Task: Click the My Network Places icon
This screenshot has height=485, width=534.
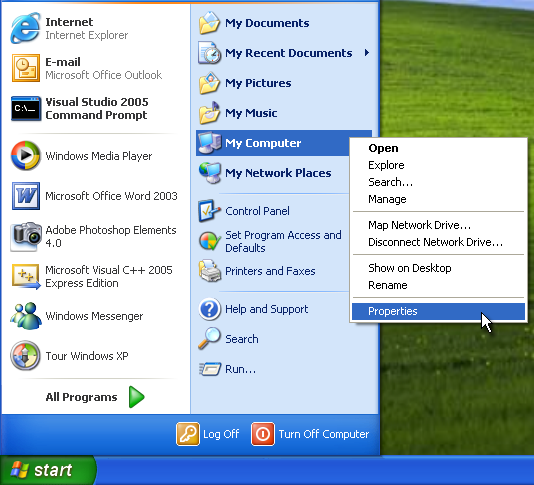Action: click(209, 173)
